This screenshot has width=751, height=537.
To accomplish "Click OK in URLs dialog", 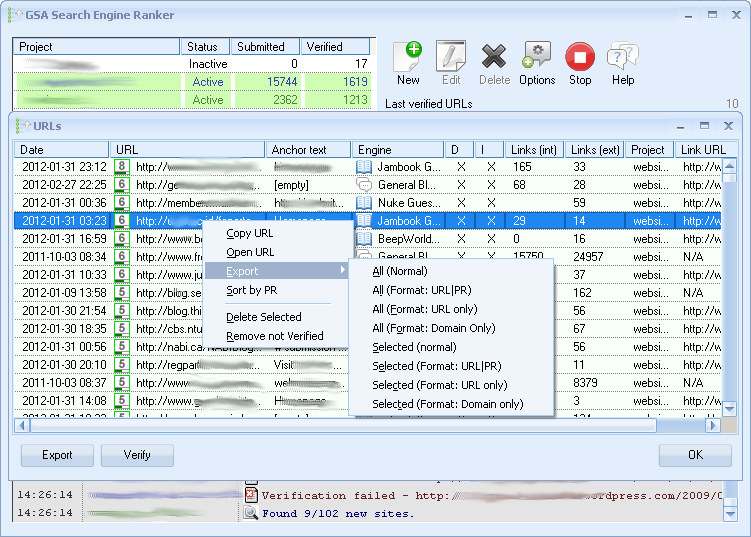I will (x=695, y=455).
